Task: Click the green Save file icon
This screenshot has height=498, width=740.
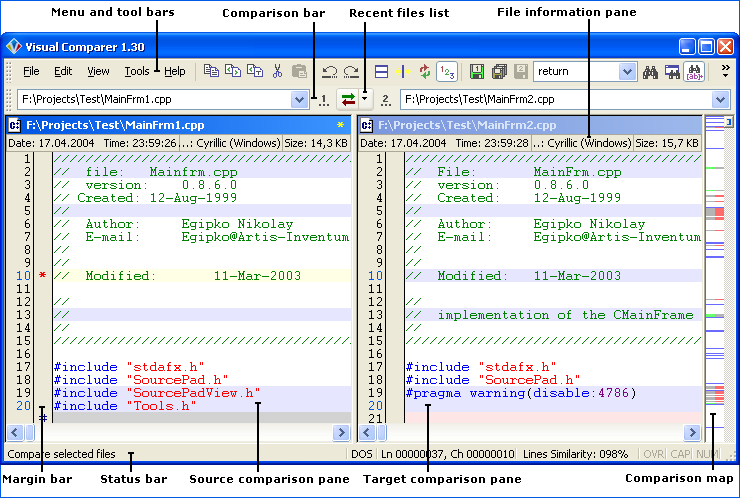Action: 477,72
